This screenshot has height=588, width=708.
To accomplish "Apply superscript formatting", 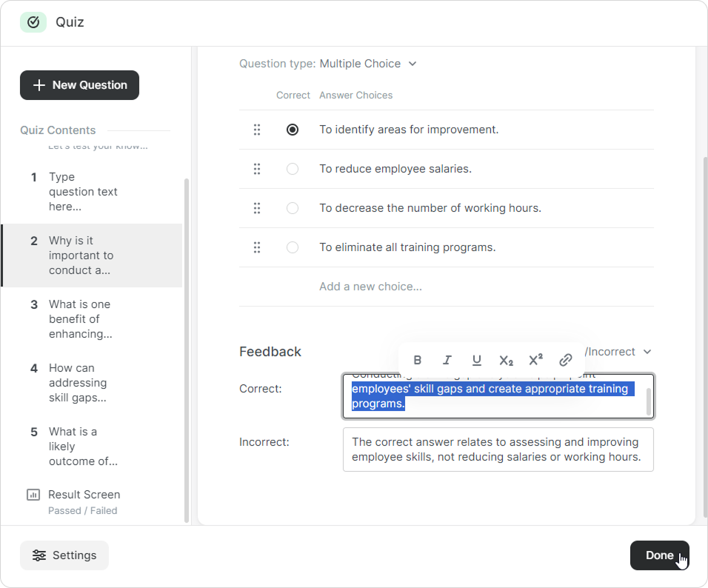I will click(535, 360).
